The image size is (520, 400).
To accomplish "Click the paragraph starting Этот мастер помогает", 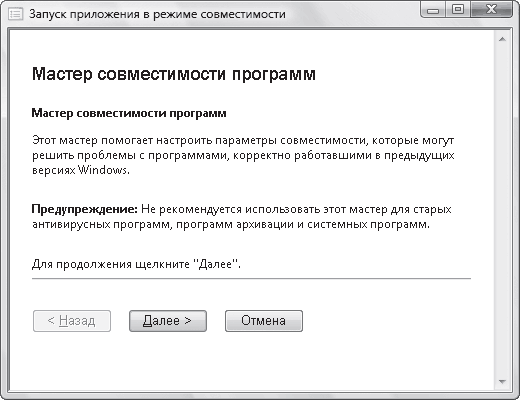I will pyautogui.click(x=243, y=155).
